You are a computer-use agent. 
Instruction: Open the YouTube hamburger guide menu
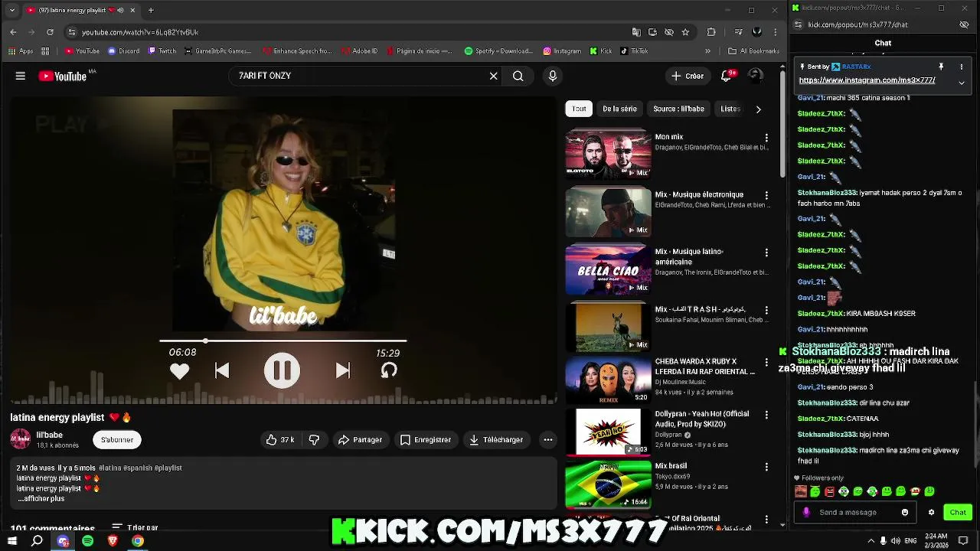pos(21,76)
